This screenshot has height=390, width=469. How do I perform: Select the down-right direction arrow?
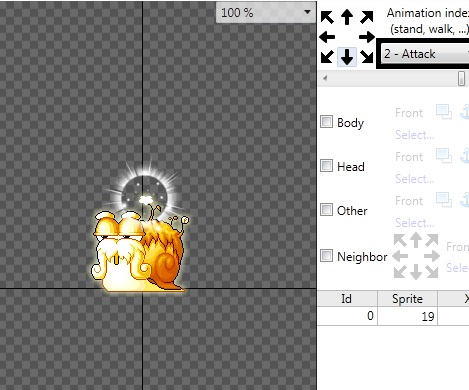[367, 57]
